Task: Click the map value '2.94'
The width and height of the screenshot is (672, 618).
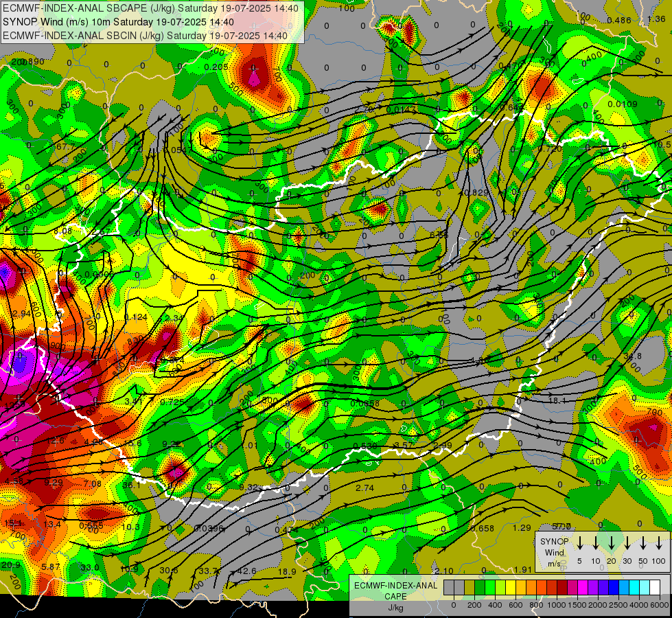Action: [x=21, y=314]
